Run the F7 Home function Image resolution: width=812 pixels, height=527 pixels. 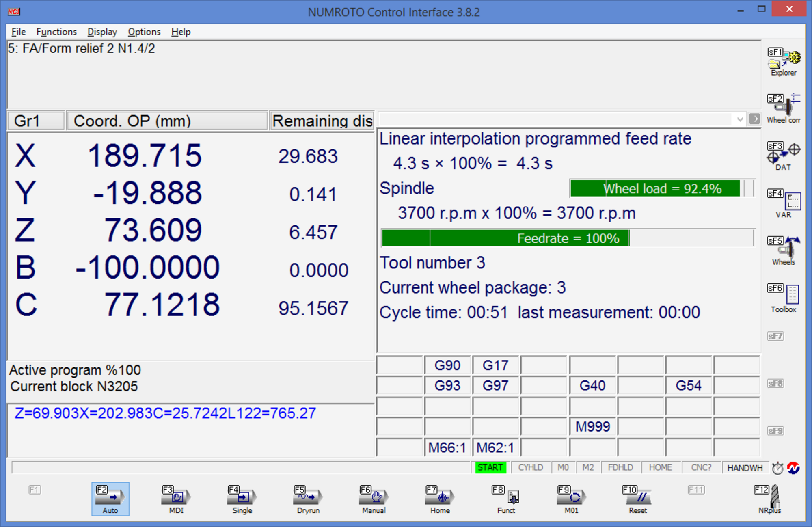[440, 499]
